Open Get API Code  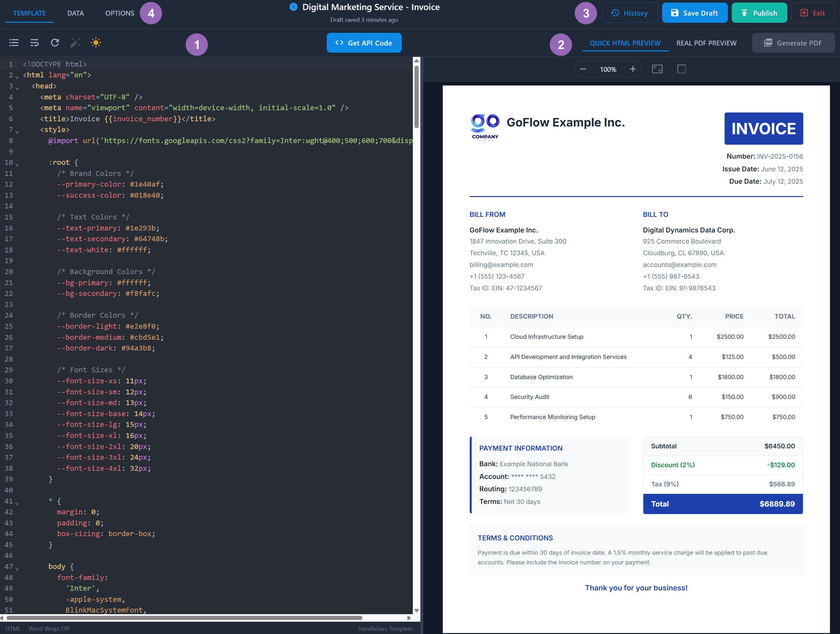[x=364, y=43]
